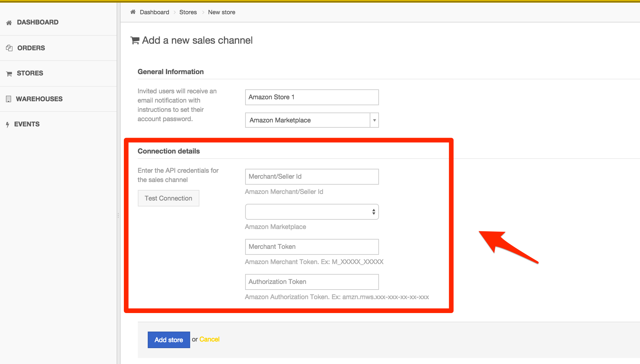Click the Stores cart icon in sidebar
Viewport: 640px width, 364px height.
pyautogui.click(x=9, y=73)
